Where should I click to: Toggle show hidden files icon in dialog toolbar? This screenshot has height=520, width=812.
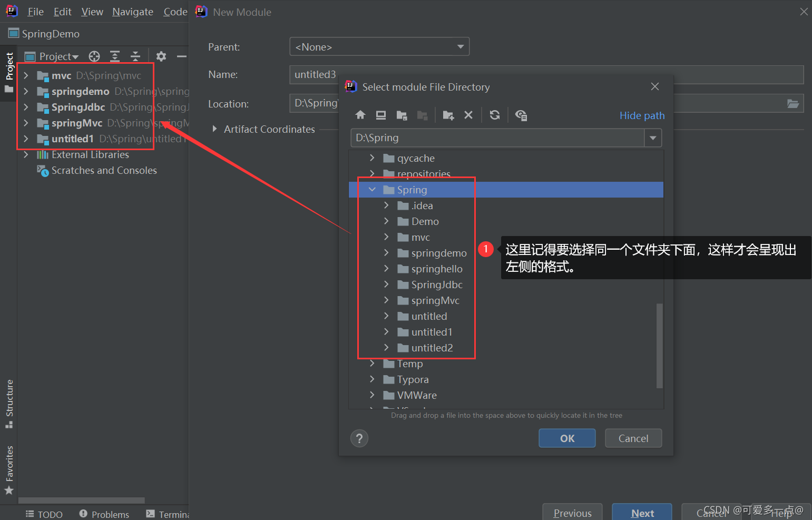(521, 115)
